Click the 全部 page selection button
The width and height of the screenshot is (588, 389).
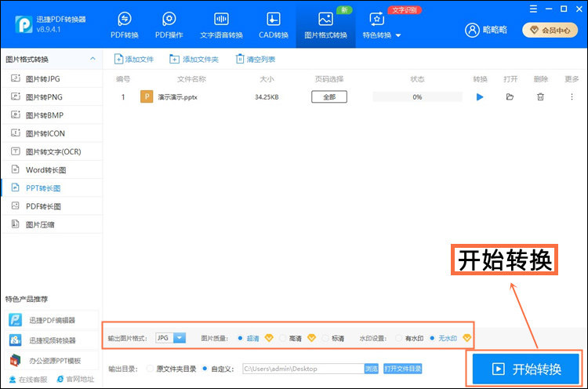click(x=329, y=96)
